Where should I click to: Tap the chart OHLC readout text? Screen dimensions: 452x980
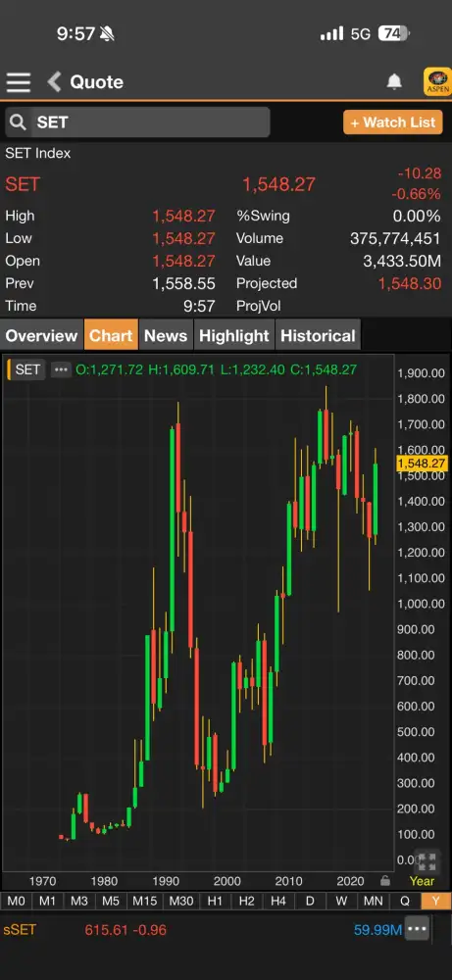pyautogui.click(x=217, y=369)
